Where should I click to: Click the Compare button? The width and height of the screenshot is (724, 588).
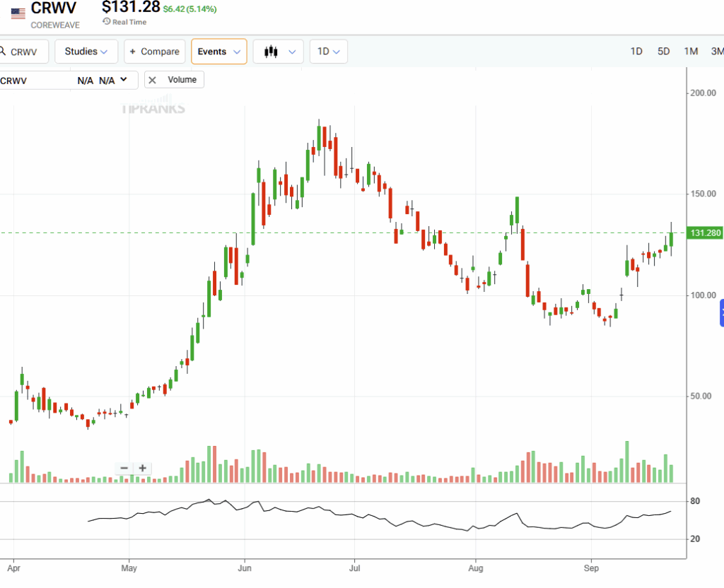pyautogui.click(x=155, y=51)
